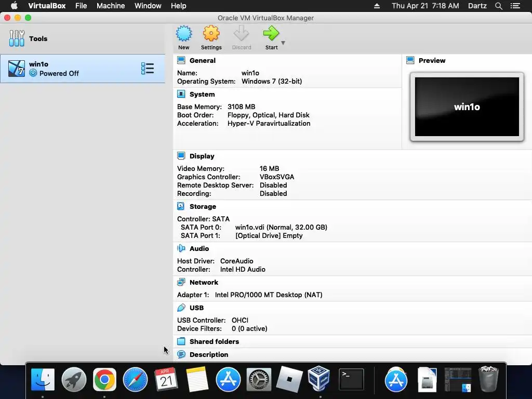532x399 pixels.
Task: Click win1o.vdi storage attachment text
Action: [281, 227]
